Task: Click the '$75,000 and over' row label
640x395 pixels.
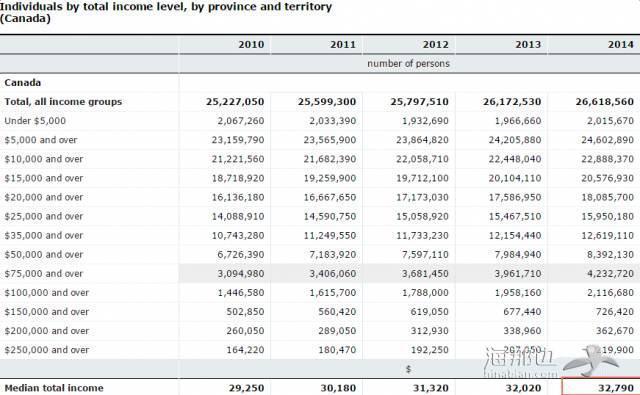Action: coord(44,273)
